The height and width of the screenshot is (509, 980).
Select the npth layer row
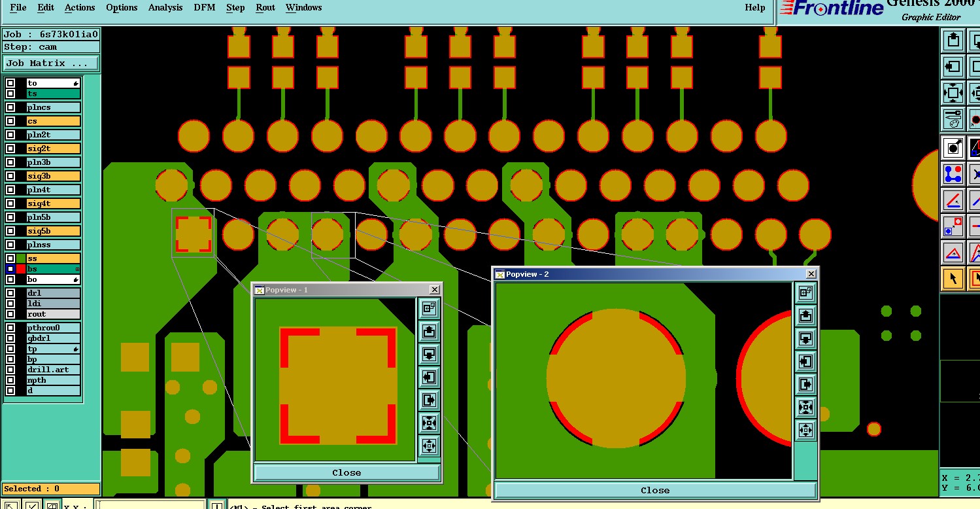(53, 380)
